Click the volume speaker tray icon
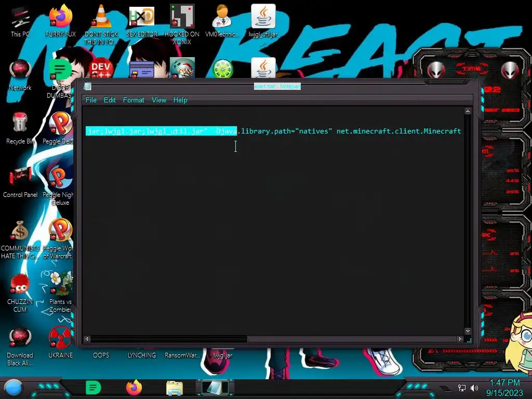 pyautogui.click(x=474, y=388)
